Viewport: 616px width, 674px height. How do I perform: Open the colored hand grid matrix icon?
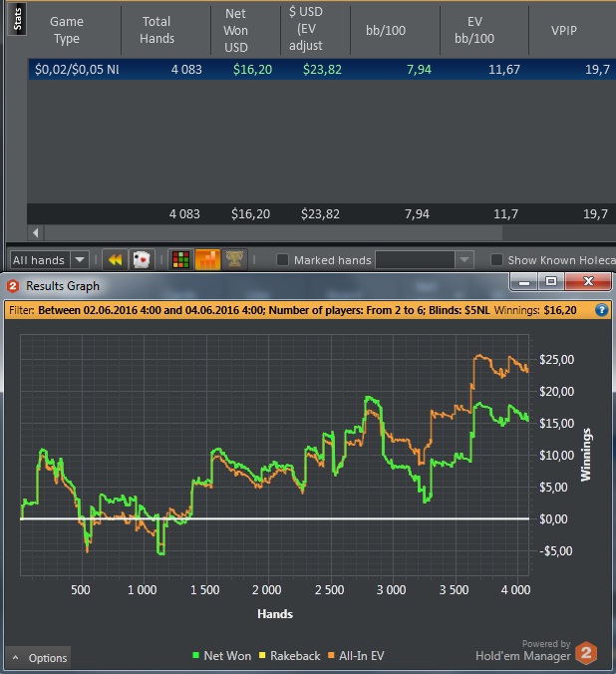click(x=180, y=260)
